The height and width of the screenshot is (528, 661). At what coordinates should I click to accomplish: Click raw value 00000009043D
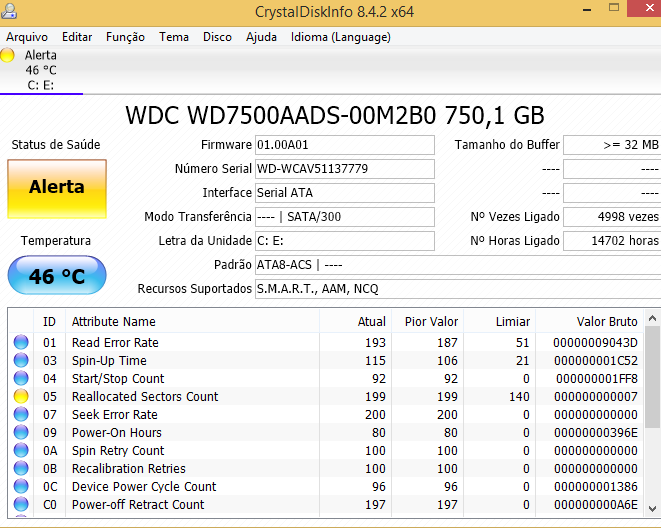[595, 343]
